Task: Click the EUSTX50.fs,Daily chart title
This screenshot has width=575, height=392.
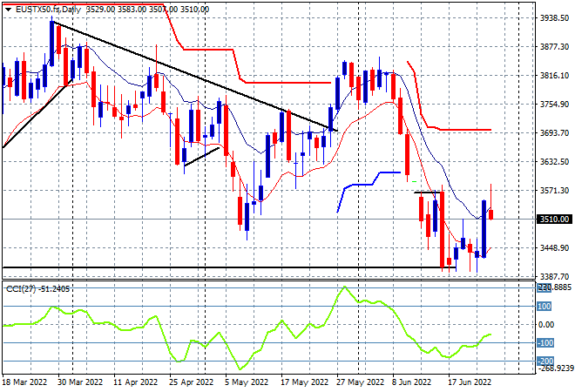Action: click(x=49, y=10)
